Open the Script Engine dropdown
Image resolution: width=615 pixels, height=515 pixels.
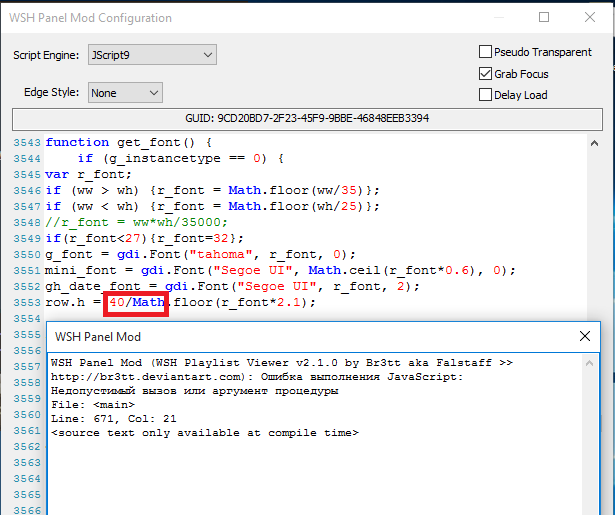tap(150, 54)
